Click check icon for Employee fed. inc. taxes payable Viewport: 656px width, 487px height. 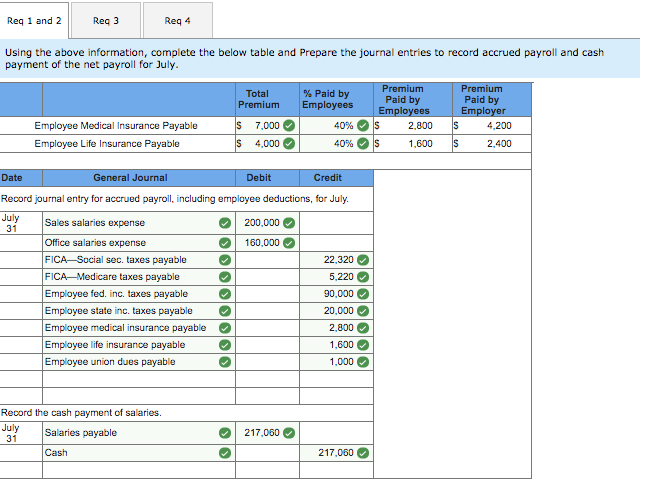point(225,294)
